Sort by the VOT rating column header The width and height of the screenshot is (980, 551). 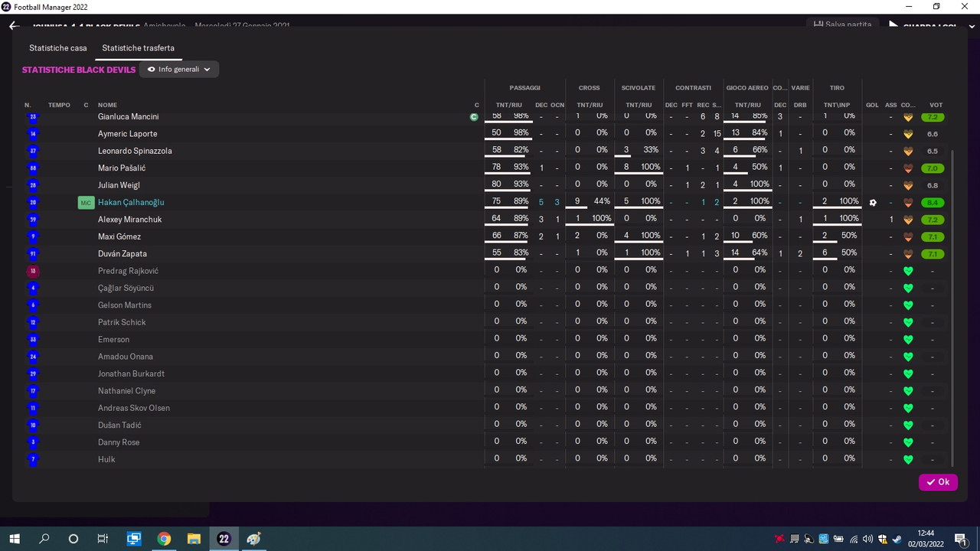point(936,105)
